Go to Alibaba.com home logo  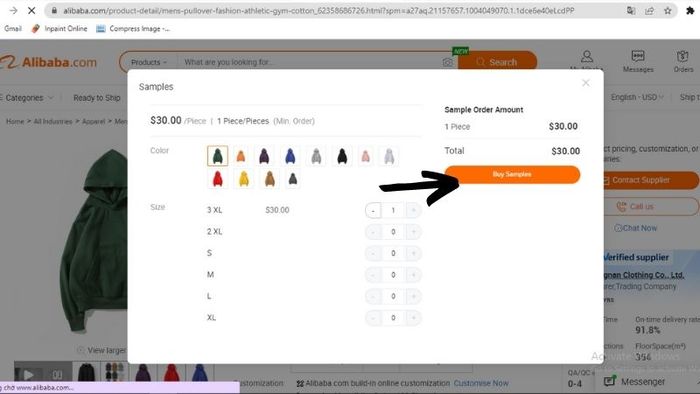pyautogui.click(x=48, y=62)
